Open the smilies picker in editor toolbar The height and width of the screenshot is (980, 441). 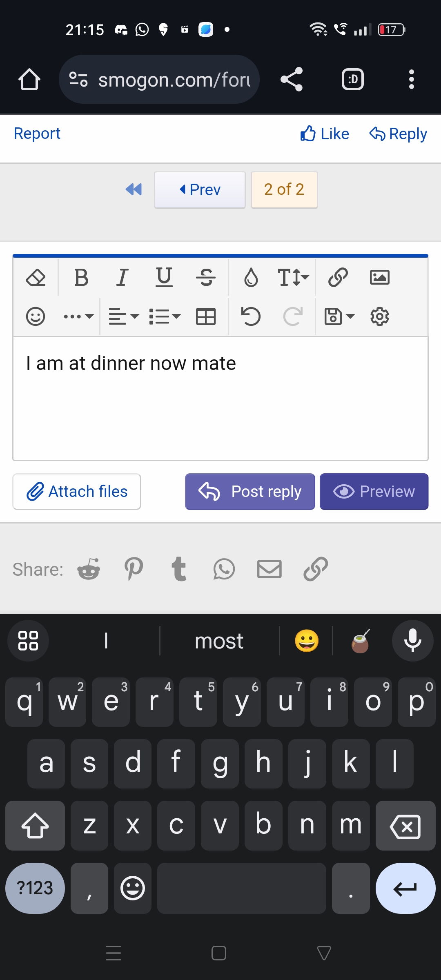pos(36,316)
